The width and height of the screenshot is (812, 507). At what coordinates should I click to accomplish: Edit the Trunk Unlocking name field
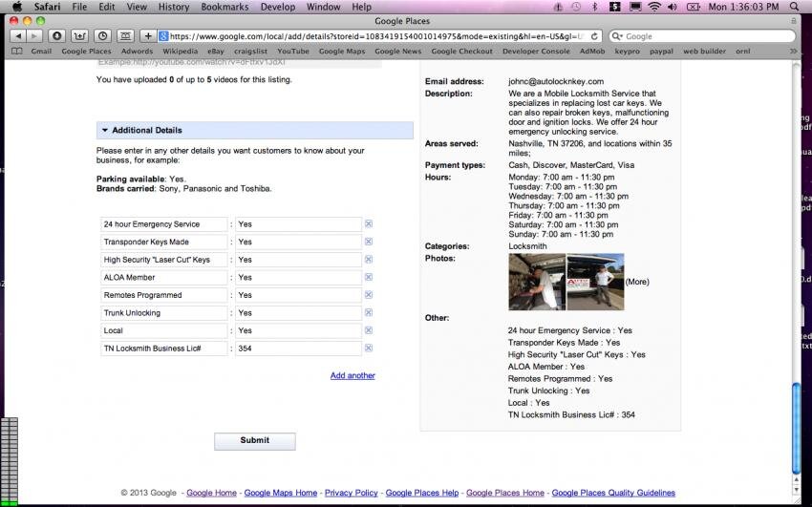[164, 312]
